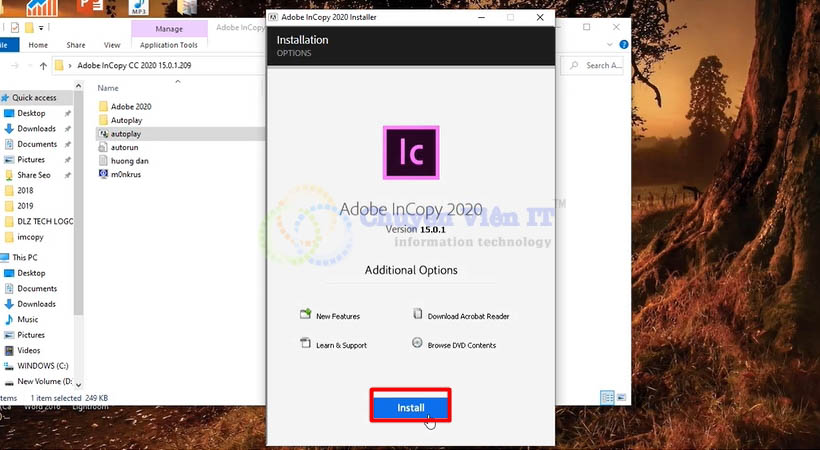
Task: Select This PC in navigation pane
Action: pyautogui.click(x=24, y=257)
